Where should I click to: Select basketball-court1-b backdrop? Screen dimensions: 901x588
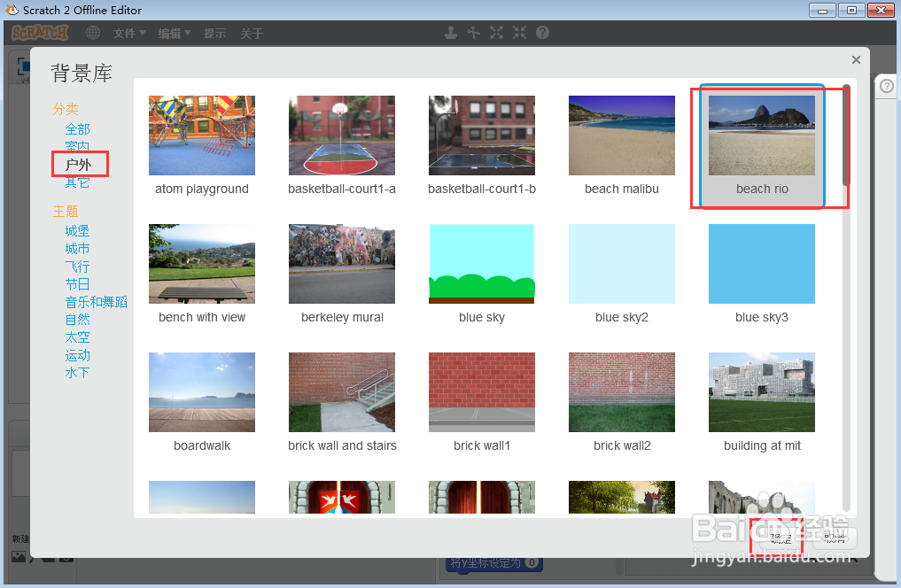pos(482,146)
